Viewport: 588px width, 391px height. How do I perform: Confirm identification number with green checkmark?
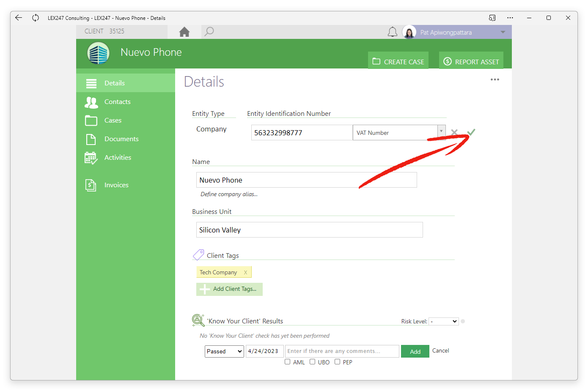click(x=471, y=132)
